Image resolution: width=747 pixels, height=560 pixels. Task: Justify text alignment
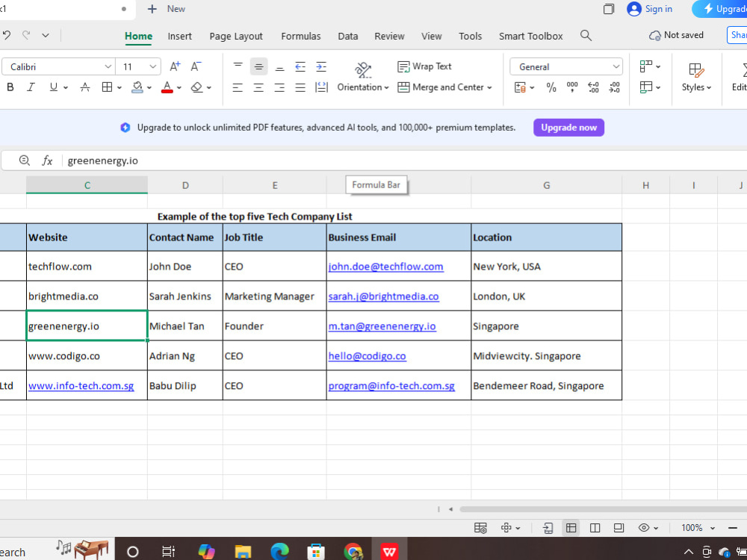[300, 87]
